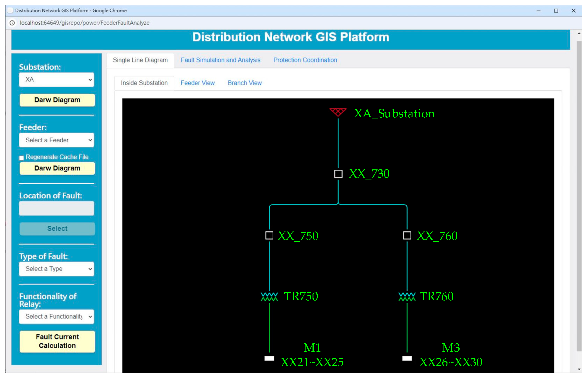
Task: Click the M1 busbar white block
Action: tap(269, 358)
